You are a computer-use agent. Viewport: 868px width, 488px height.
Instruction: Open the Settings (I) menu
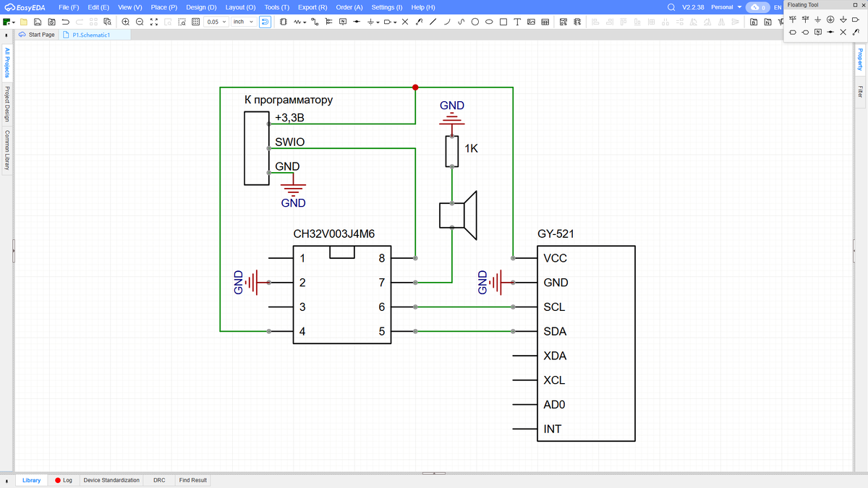point(387,7)
